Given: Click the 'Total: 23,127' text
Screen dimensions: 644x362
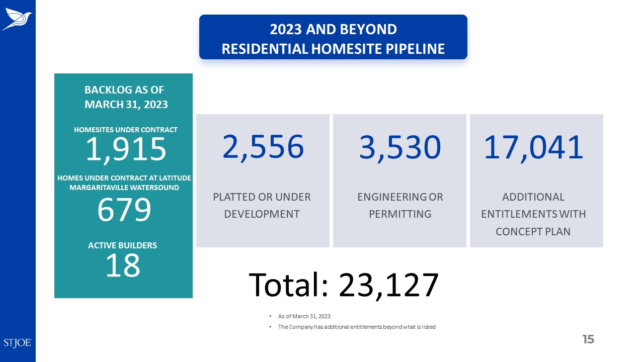Looking at the screenshot, I should click(x=344, y=285).
